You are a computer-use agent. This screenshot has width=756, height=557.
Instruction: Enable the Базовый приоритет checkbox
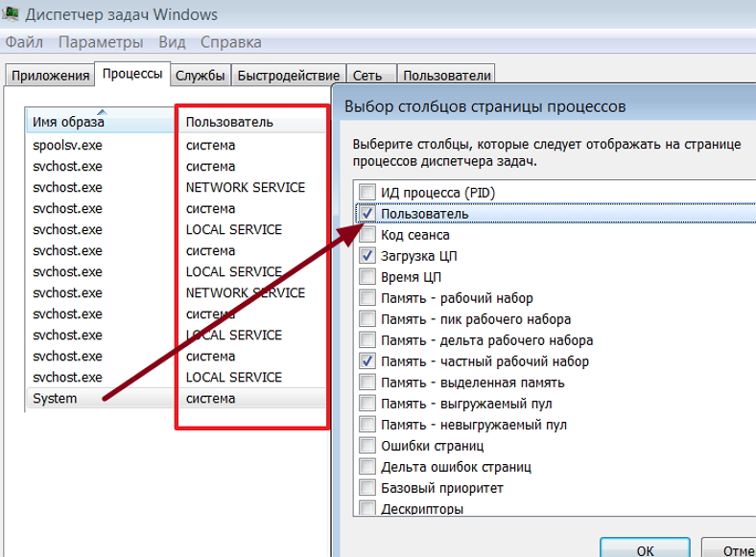[367, 488]
